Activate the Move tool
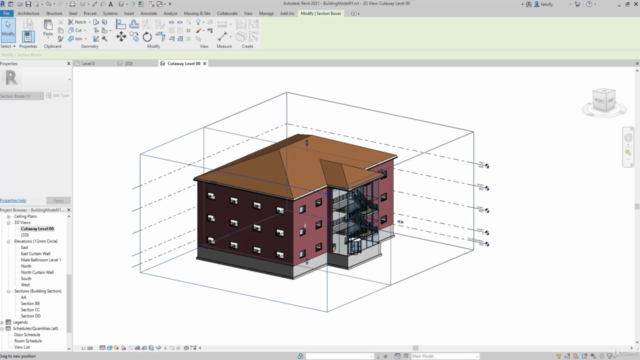 click(121, 37)
